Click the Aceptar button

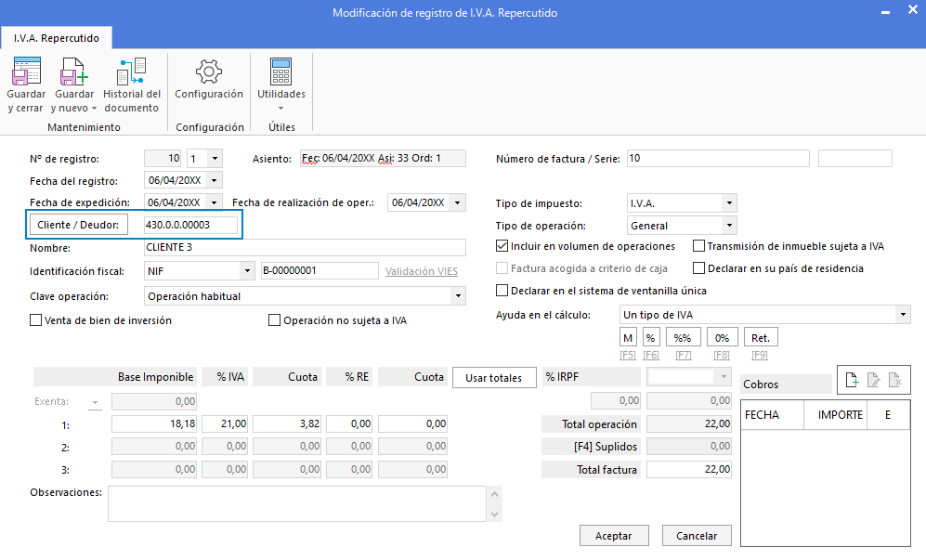pyautogui.click(x=614, y=536)
